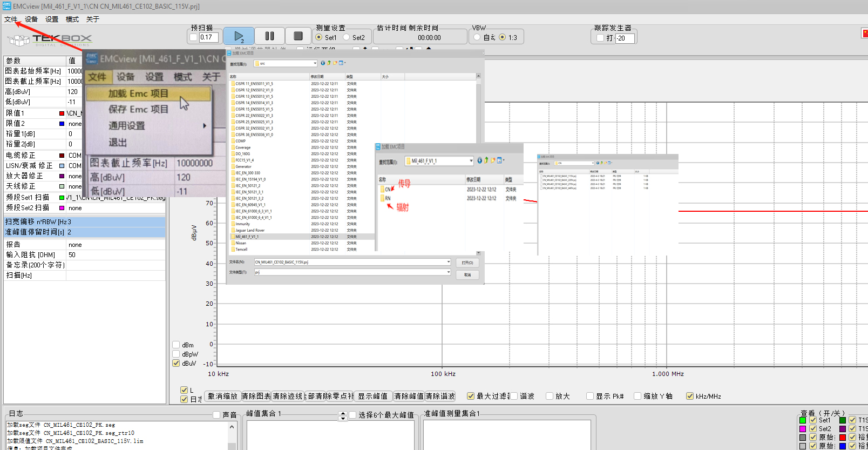
Task: Click the purple color box beside Set2
Action: tap(843, 429)
